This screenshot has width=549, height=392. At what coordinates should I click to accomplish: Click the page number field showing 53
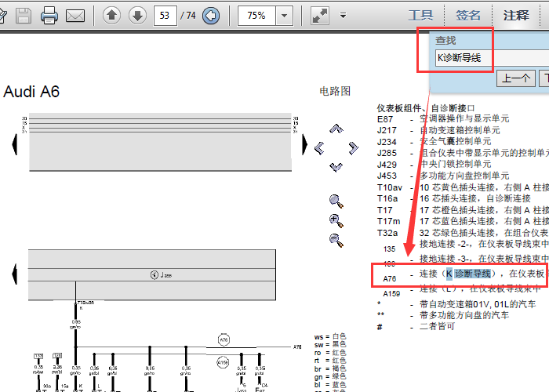pyautogui.click(x=165, y=16)
